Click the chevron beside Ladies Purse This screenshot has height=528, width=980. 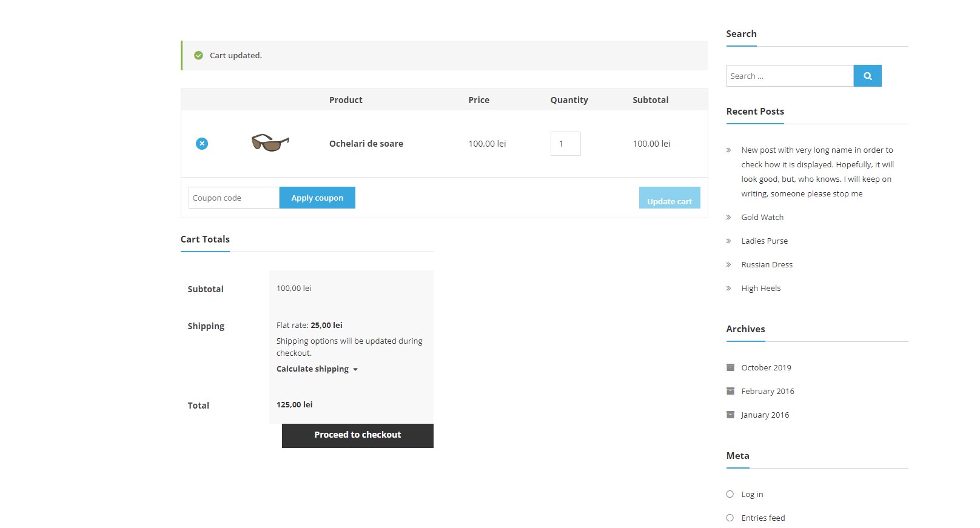pos(729,241)
